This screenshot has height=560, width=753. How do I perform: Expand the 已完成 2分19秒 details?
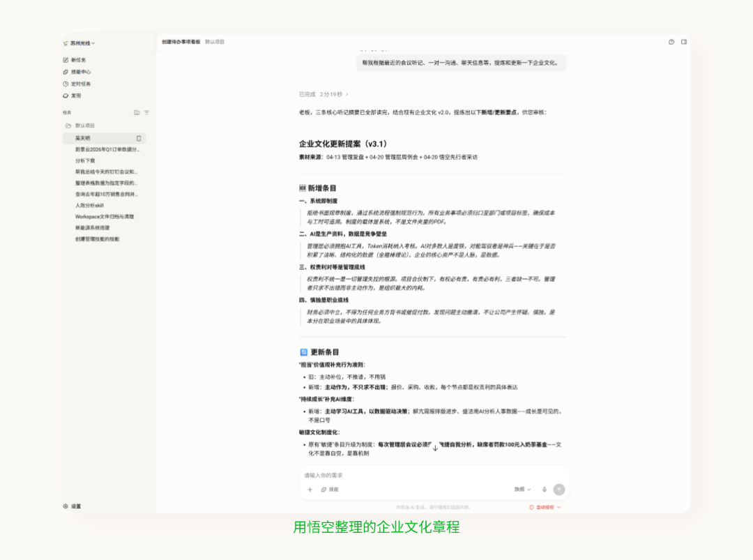[x=324, y=94]
